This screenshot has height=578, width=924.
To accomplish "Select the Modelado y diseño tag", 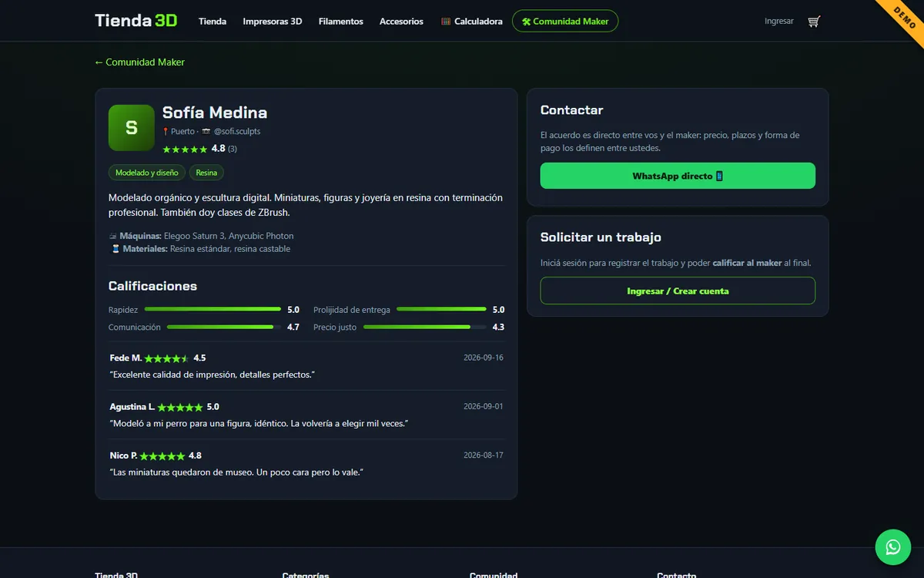I will tap(147, 173).
